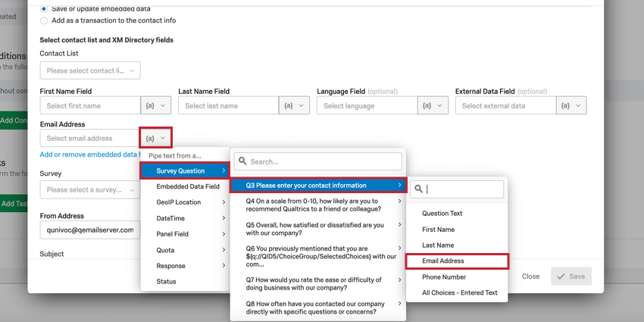Image resolution: width=644 pixels, height=322 pixels.
Task: Open the Contact List dropdown
Action: coord(90,70)
